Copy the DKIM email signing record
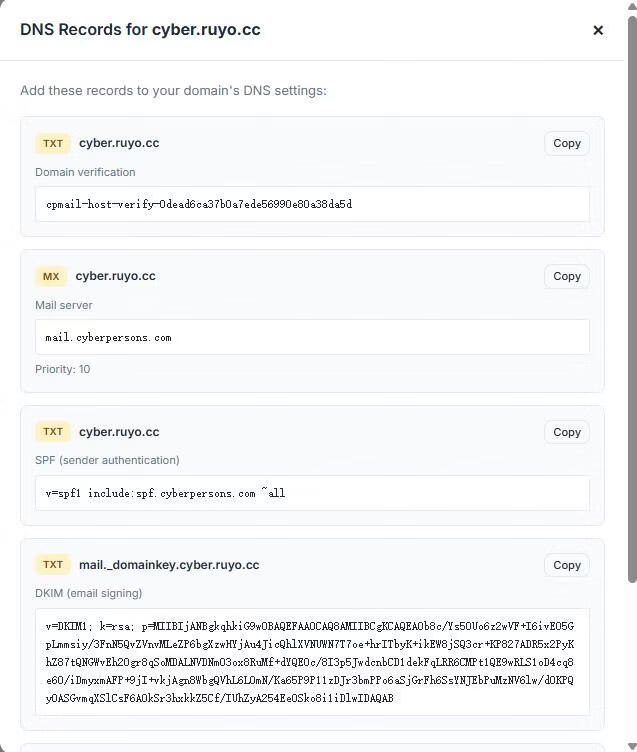This screenshot has height=752, width=637. point(566,565)
